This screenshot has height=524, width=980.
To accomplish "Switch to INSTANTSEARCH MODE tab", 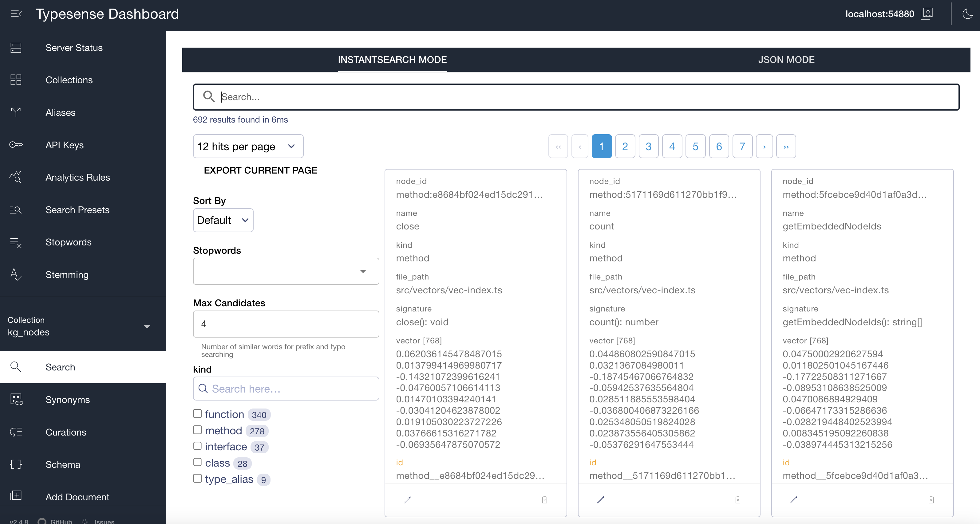I will 392,60.
